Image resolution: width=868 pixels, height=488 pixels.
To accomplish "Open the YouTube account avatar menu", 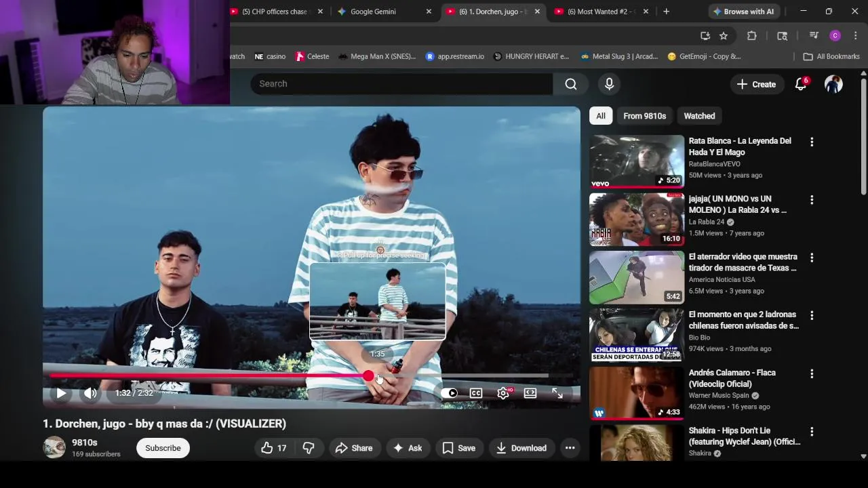I will tap(833, 84).
